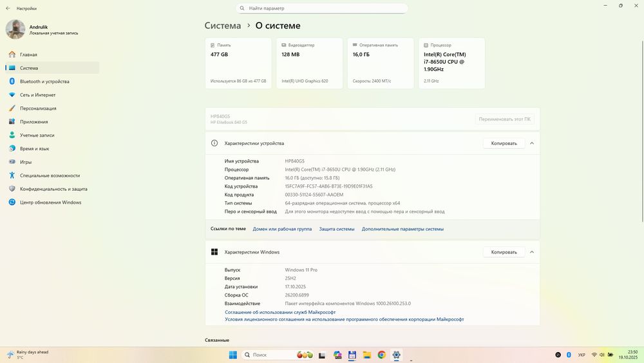Screen dimensions: 644x363
Task: Click Переименовать этот ПК button
Action: click(504, 119)
